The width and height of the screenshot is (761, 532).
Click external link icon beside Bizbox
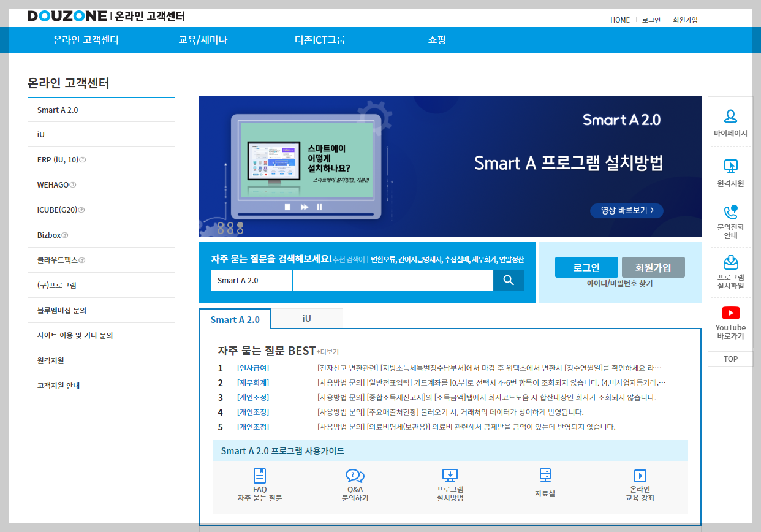click(x=65, y=235)
